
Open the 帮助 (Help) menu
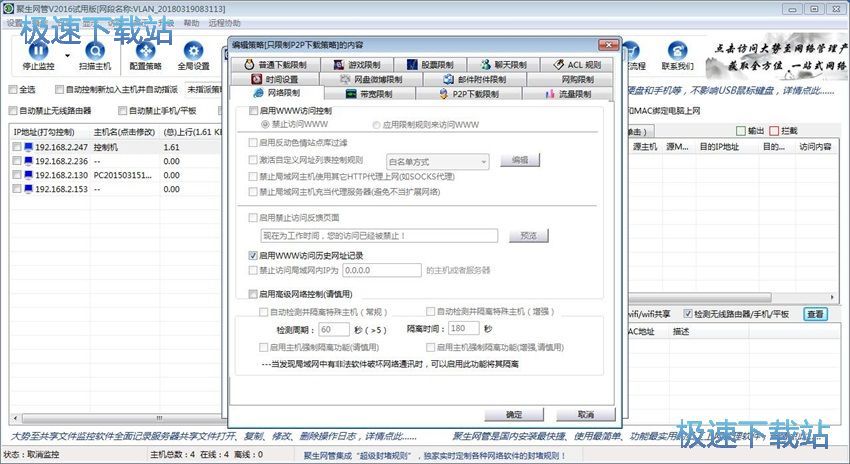pyautogui.click(x=191, y=23)
